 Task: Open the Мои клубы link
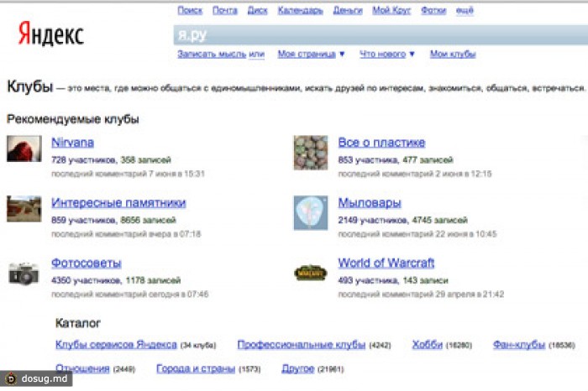(x=453, y=54)
